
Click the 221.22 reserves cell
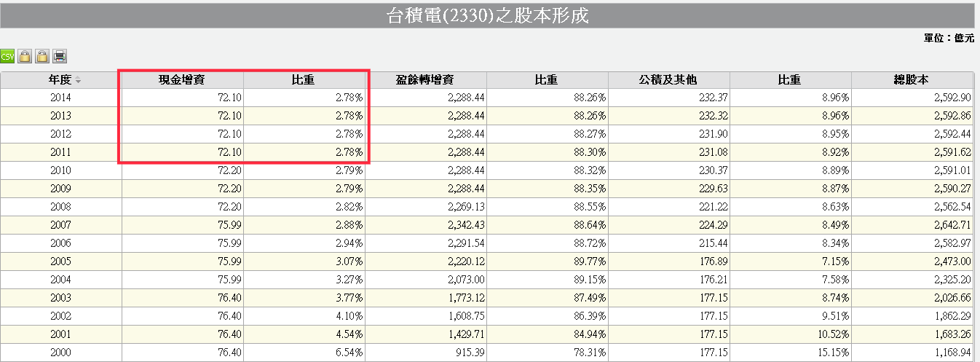(x=668, y=206)
